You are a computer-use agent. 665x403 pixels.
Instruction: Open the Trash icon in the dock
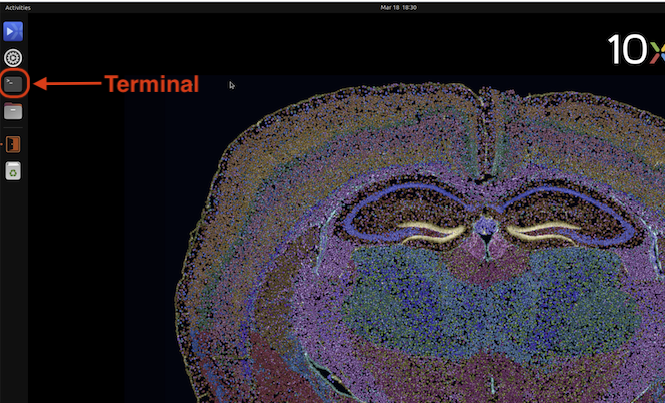(13, 171)
